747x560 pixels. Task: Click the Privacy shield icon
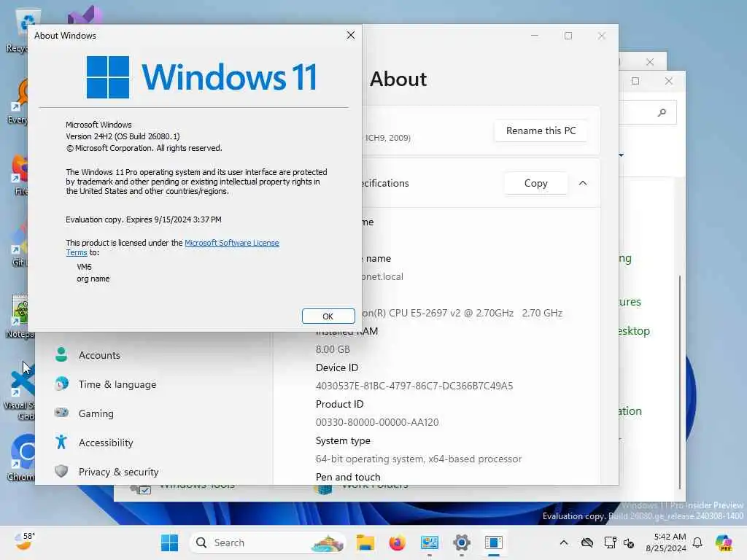(61, 472)
